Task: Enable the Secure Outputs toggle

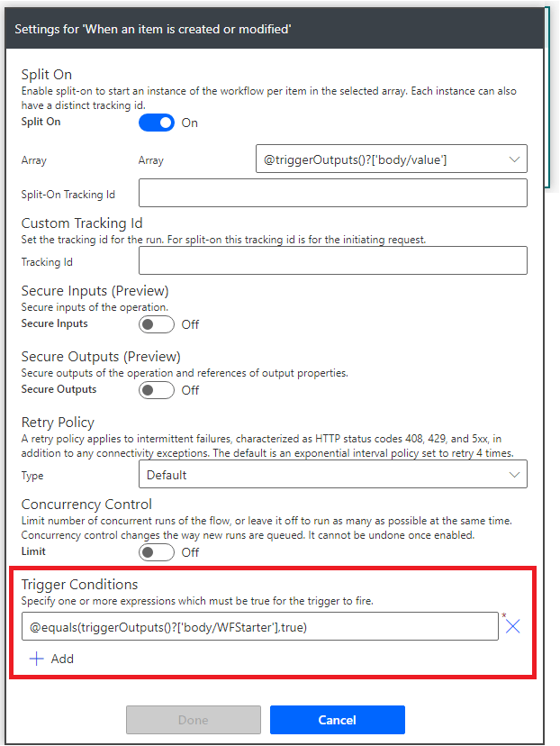Action: [x=157, y=390]
